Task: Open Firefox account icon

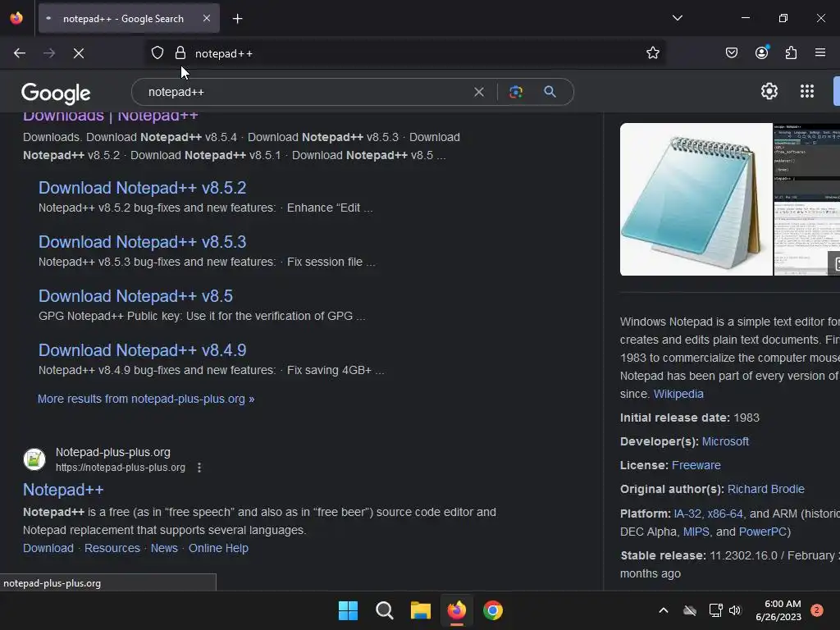Action: click(x=762, y=52)
